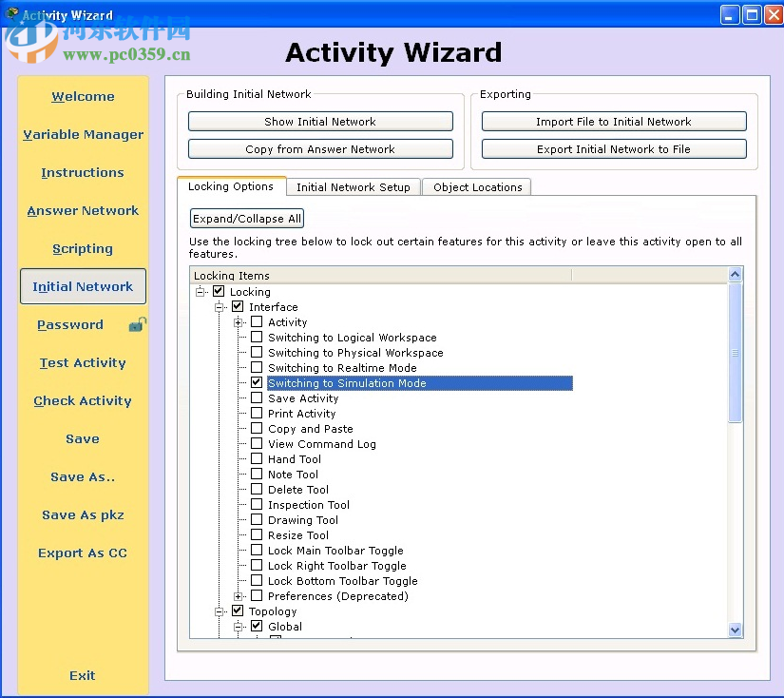The width and height of the screenshot is (784, 698).
Task: Check Lock Bottom Toolbar Toggle box
Action: point(257,580)
